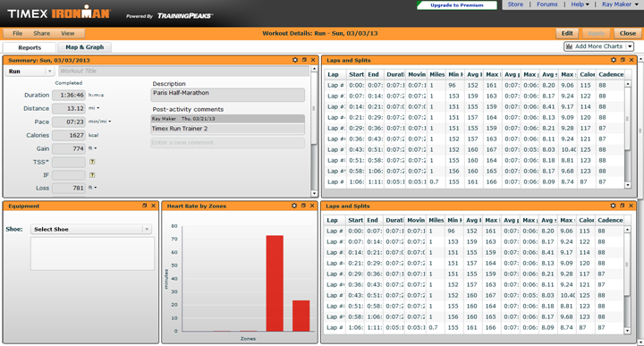Open settings gear of Heart Rate by Zones panel
The height and width of the screenshot is (346, 644).
pos(294,206)
